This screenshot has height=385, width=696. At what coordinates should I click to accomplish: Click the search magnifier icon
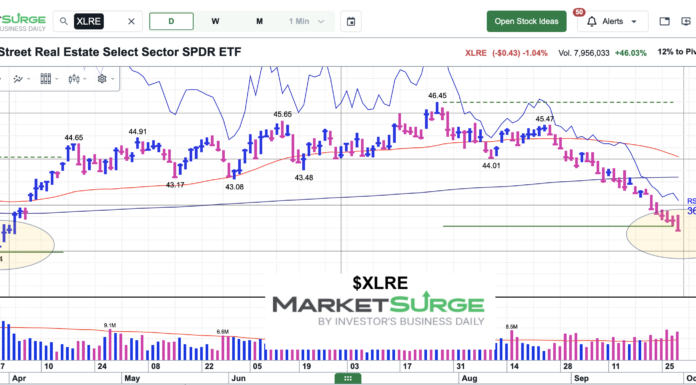click(64, 21)
